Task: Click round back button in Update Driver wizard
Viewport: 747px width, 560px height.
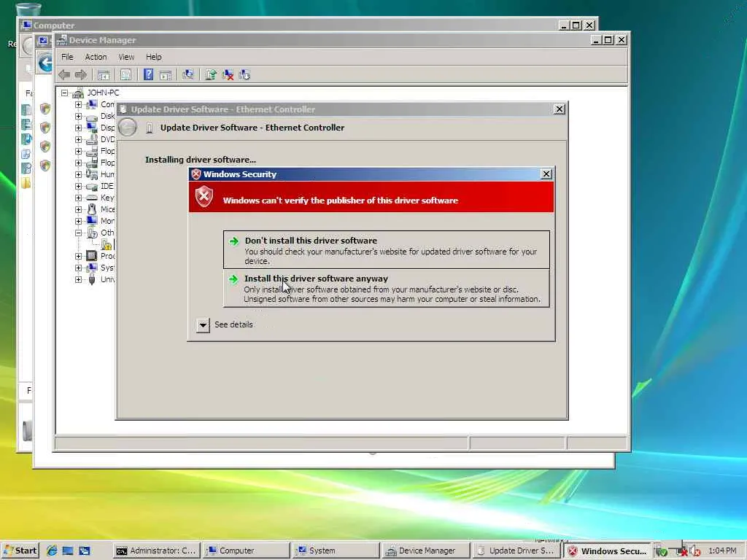Action: coord(128,128)
